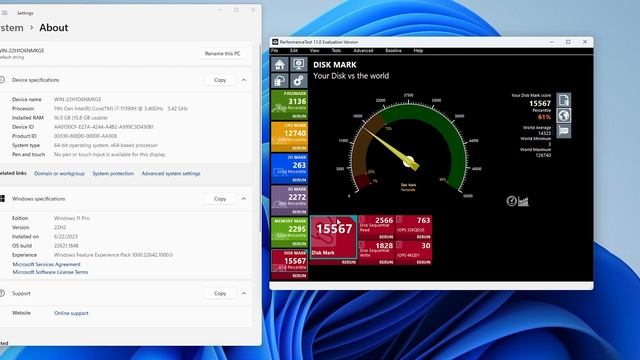The width and height of the screenshot is (640, 360).
Task: Collapse the Support section chevron
Action: pos(244,293)
